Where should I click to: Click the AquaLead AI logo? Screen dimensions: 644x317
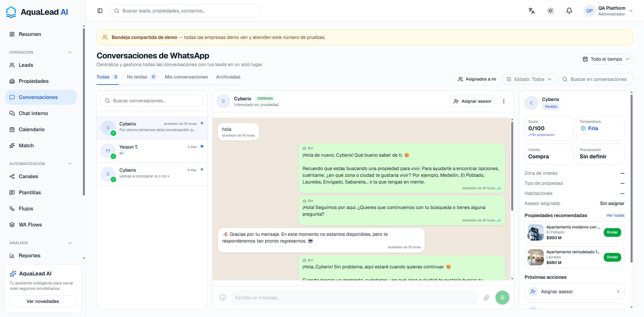37,12
